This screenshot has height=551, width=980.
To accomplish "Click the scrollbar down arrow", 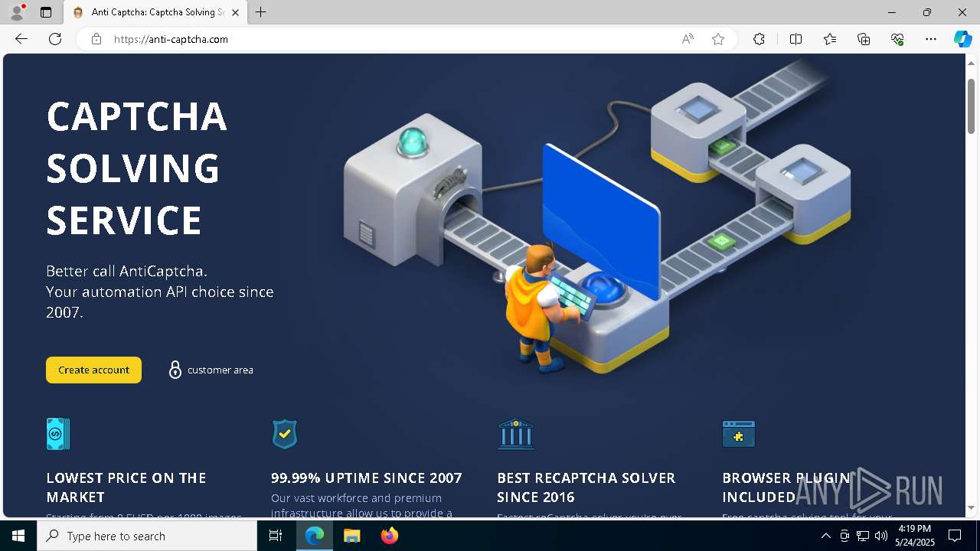I will click(971, 507).
